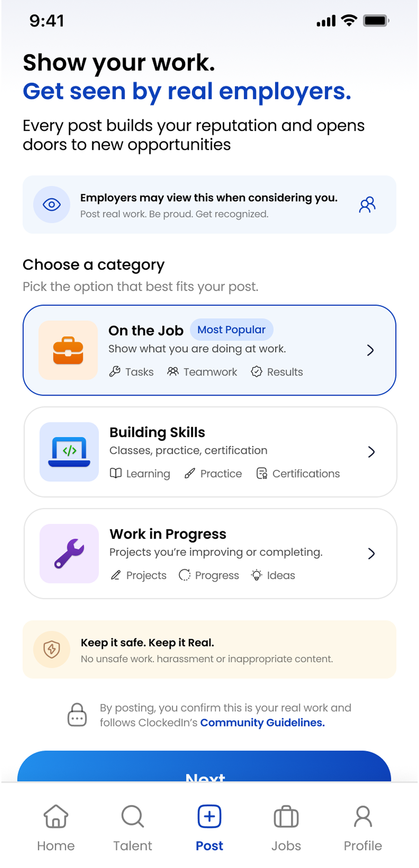Tap the eye icon in employers banner
This screenshot has height=868, width=419.
(52, 204)
